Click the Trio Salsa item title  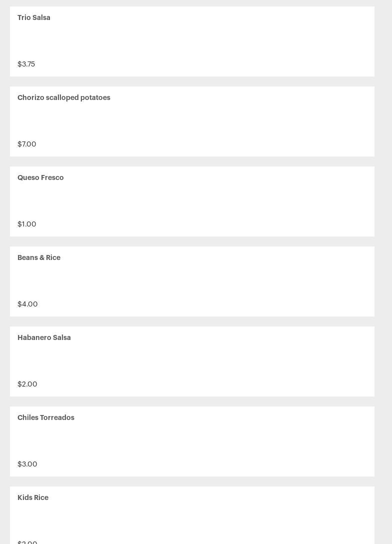[34, 17]
